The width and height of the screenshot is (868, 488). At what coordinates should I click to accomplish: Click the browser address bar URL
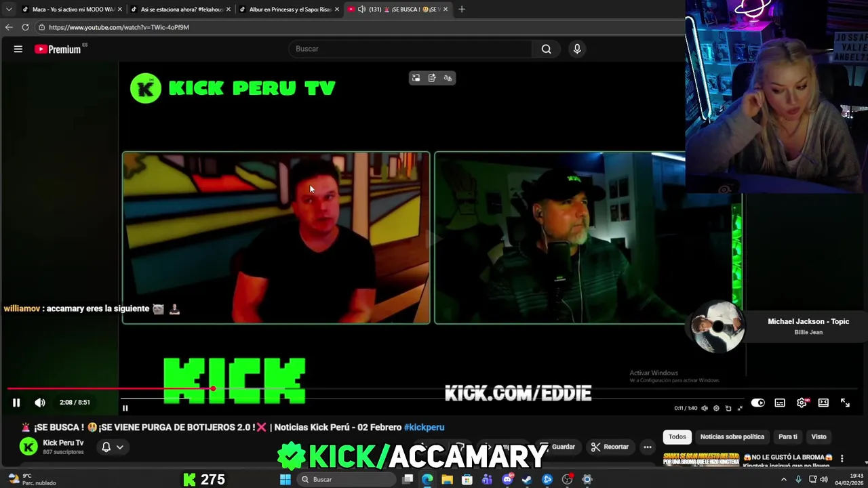[119, 27]
